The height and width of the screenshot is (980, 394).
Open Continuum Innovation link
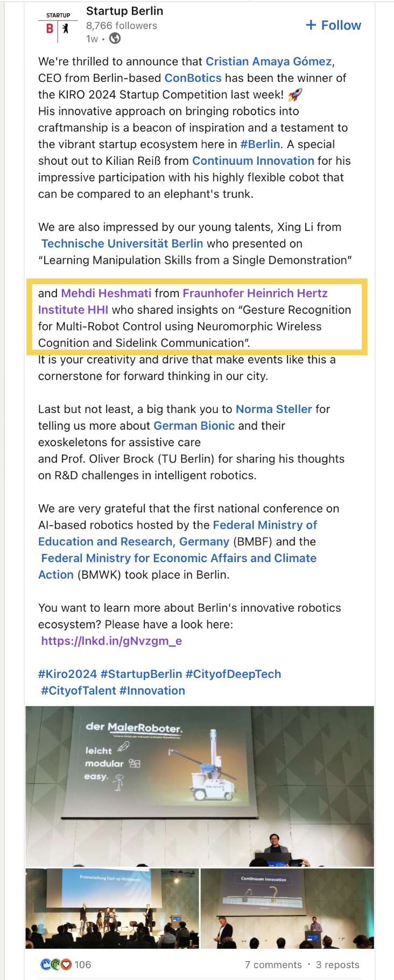point(253,161)
